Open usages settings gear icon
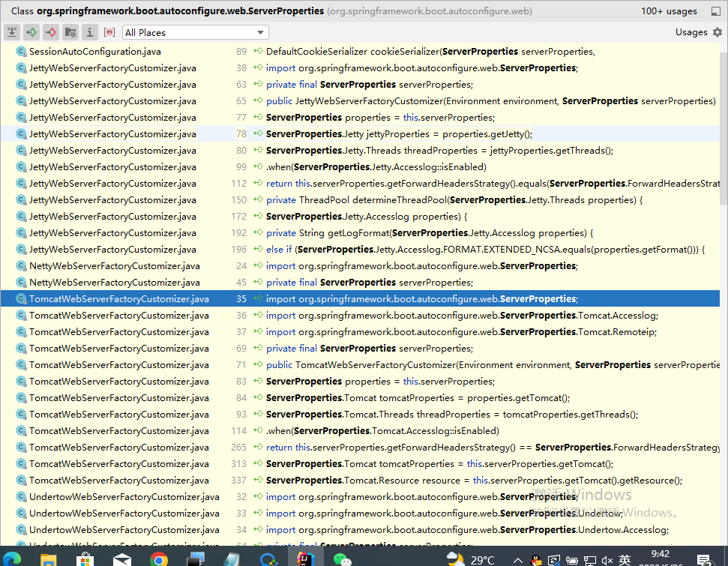This screenshot has width=728, height=566. (718, 32)
